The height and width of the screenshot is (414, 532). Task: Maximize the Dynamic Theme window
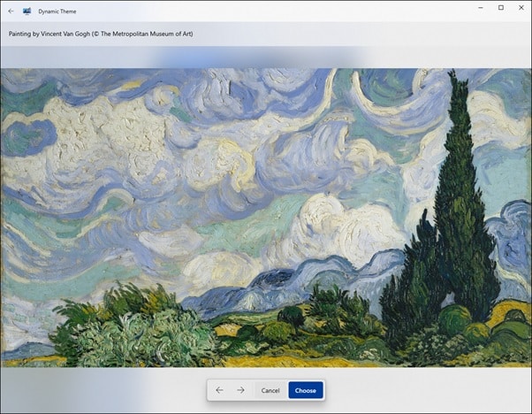click(501, 8)
